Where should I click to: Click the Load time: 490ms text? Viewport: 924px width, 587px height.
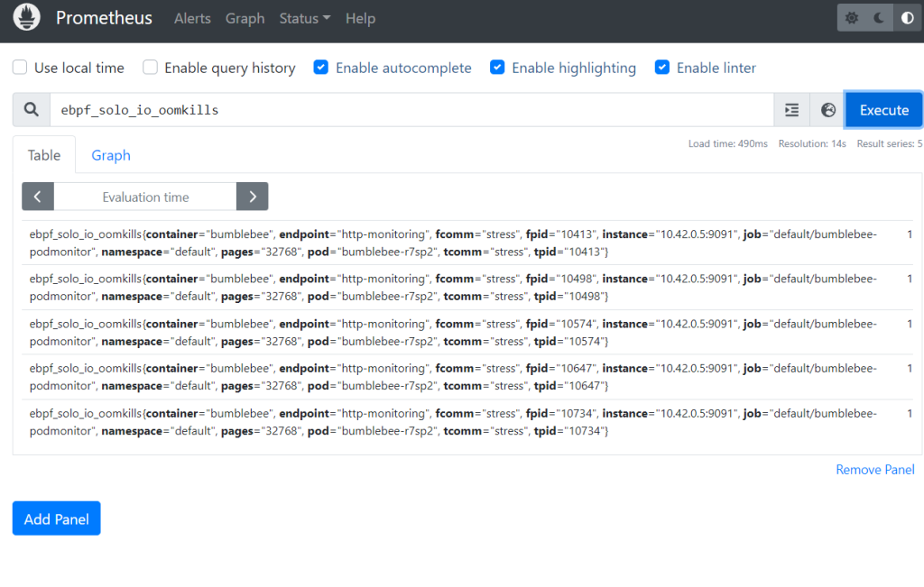click(728, 143)
